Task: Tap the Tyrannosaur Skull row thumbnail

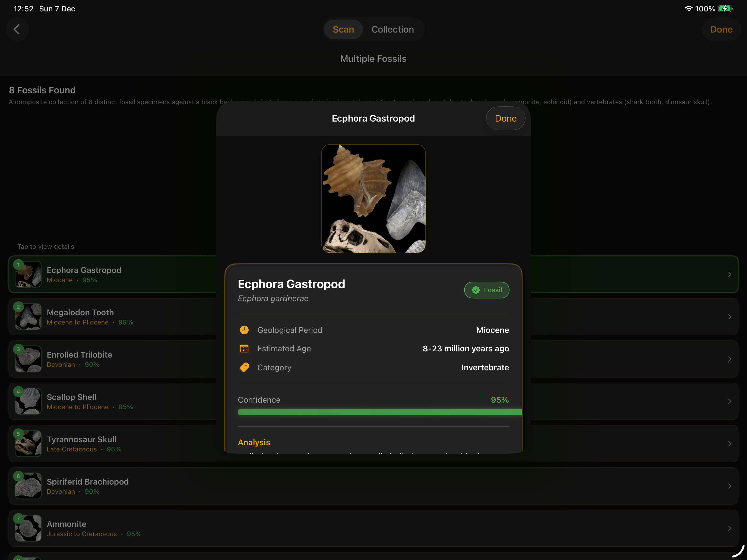Action: coord(29,444)
